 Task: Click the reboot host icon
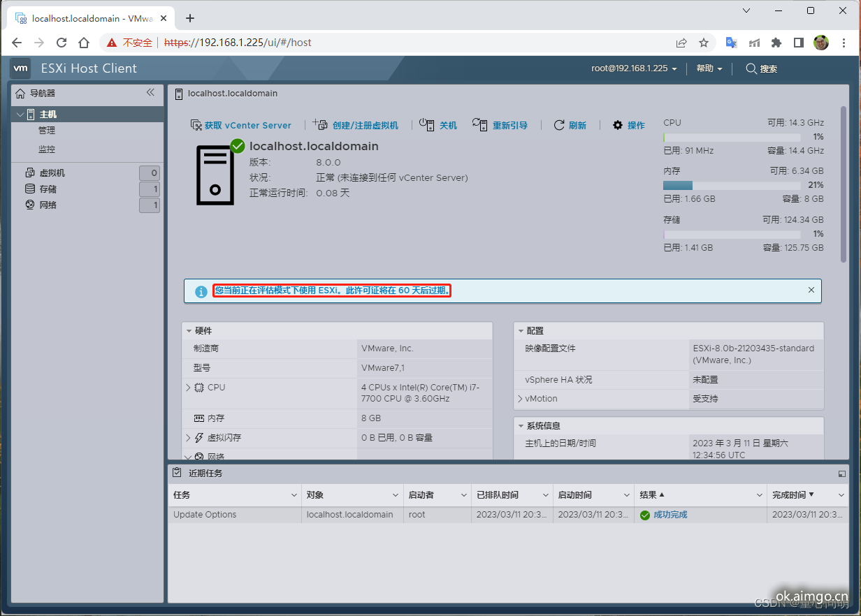(x=479, y=124)
